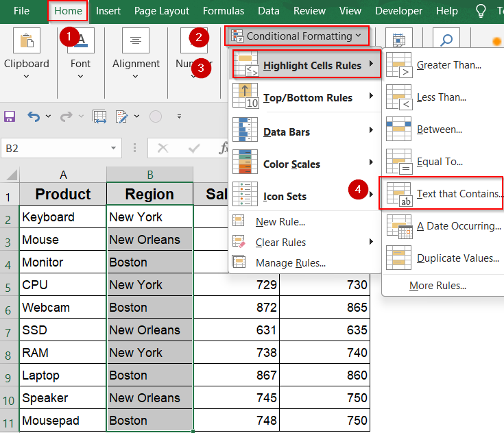Expand the Font group chevron
Image resolution: width=504 pixels, height=433 pixels.
tap(80, 77)
